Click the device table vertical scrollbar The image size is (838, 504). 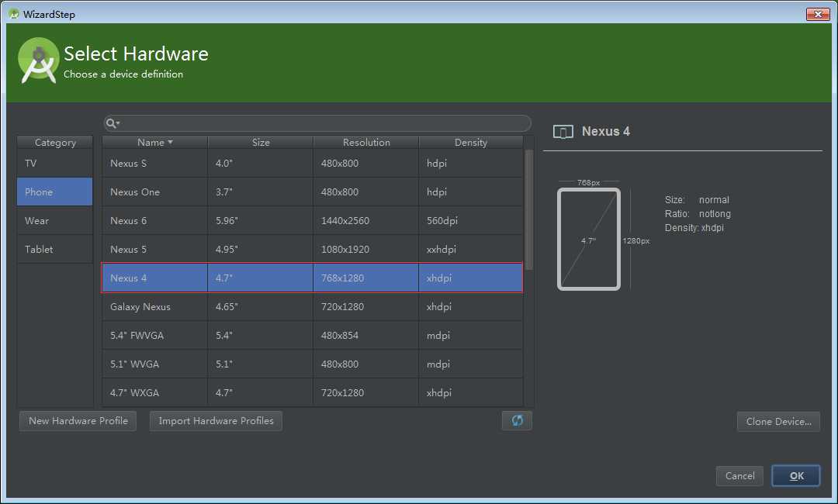(528, 210)
